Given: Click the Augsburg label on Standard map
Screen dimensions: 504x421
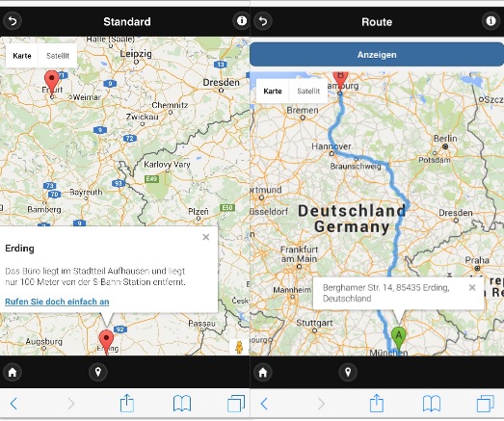Looking at the screenshot, I should (x=44, y=341).
